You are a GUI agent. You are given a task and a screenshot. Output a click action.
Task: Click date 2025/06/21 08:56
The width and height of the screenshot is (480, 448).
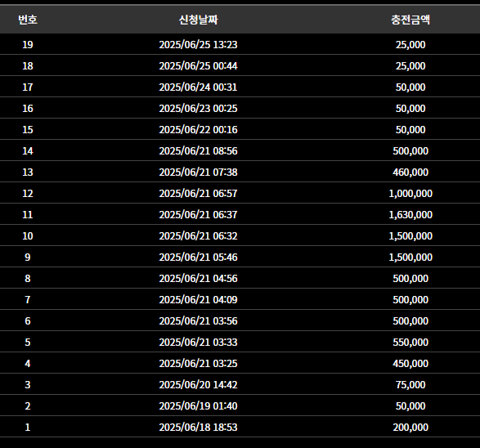(198, 151)
